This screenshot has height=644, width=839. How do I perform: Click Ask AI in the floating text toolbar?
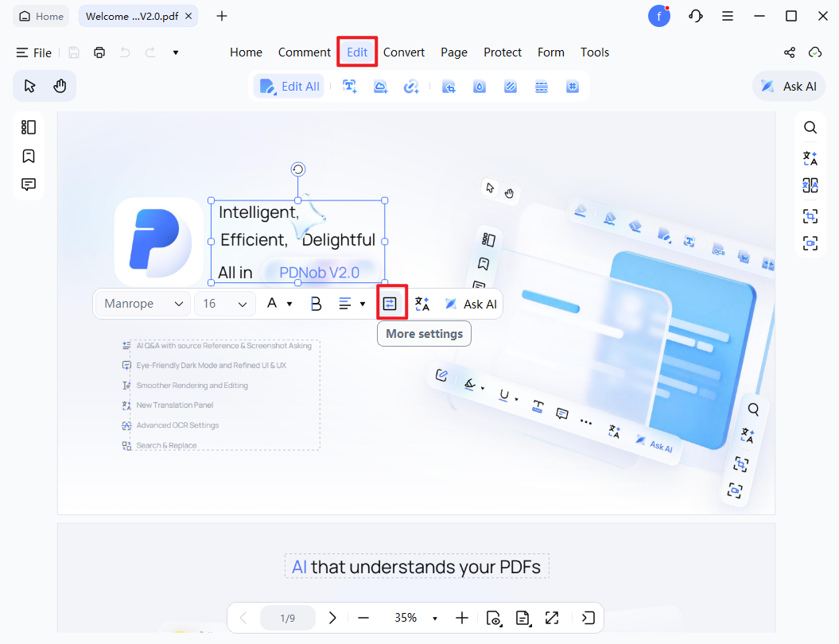pos(470,304)
